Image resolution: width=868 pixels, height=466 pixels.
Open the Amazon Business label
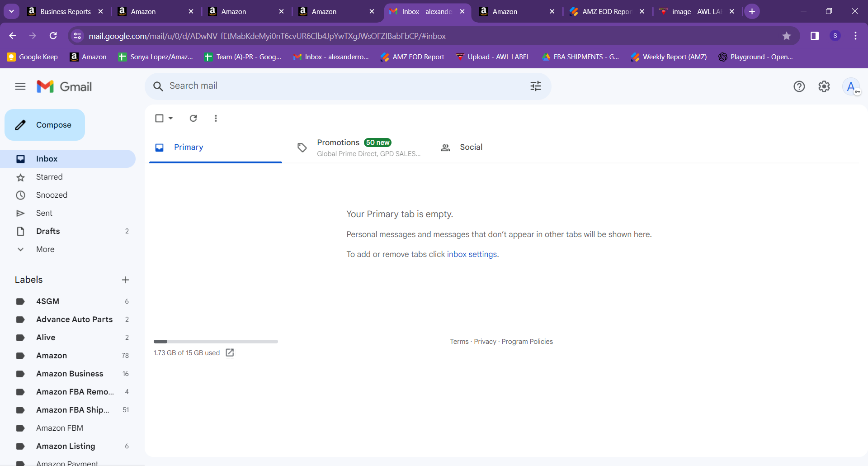[x=68, y=374]
